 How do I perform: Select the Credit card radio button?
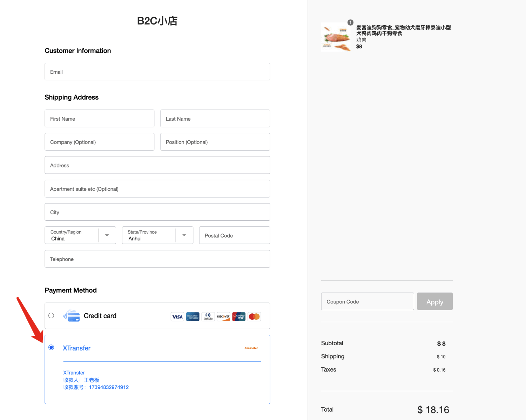click(x=51, y=315)
